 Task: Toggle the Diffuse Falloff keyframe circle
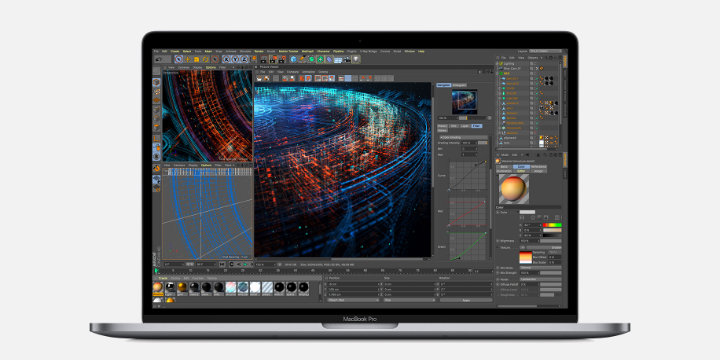point(497,284)
